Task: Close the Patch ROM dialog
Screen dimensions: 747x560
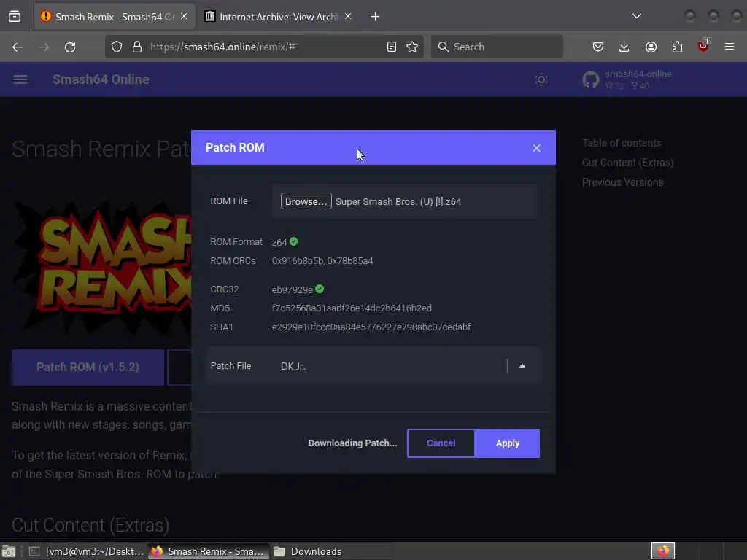Action: (x=536, y=148)
